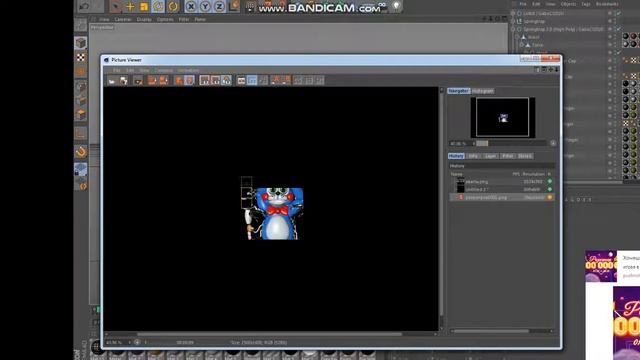This screenshot has width=640, height=360.
Task: Open Object Manager Objects menu
Action: (x=568, y=4)
